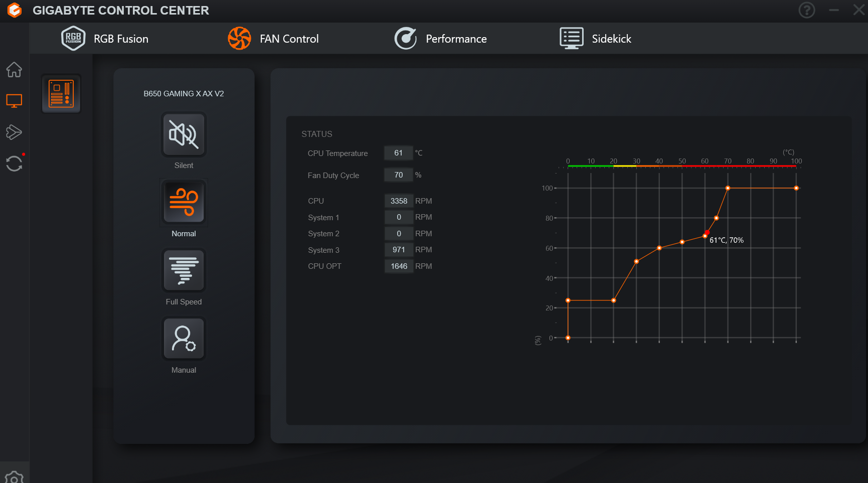Click the CPU OPT label
Viewport: 868px width, 483px height.
(324, 266)
